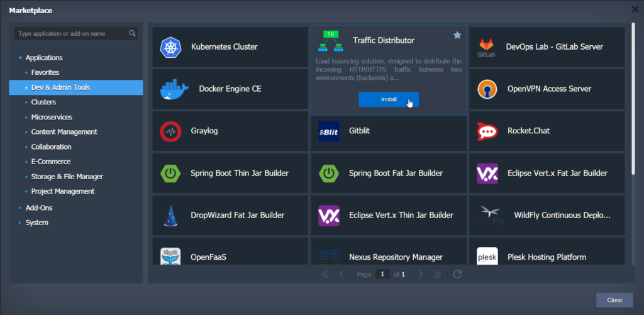Click the page number field

[382, 274]
